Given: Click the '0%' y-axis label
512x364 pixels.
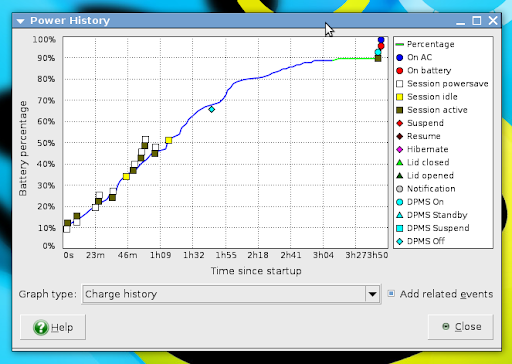Looking at the screenshot, I should click(49, 246).
